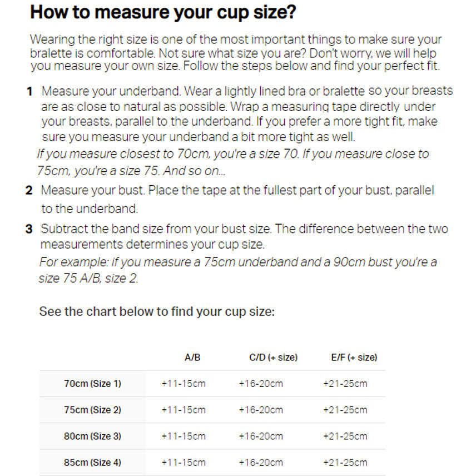Click step number 3 marker
Viewport: 476px width, 476px height.
click(x=29, y=229)
